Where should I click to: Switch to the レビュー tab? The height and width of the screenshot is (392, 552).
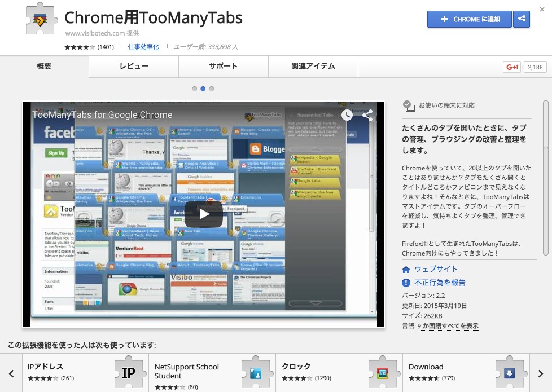(x=134, y=66)
